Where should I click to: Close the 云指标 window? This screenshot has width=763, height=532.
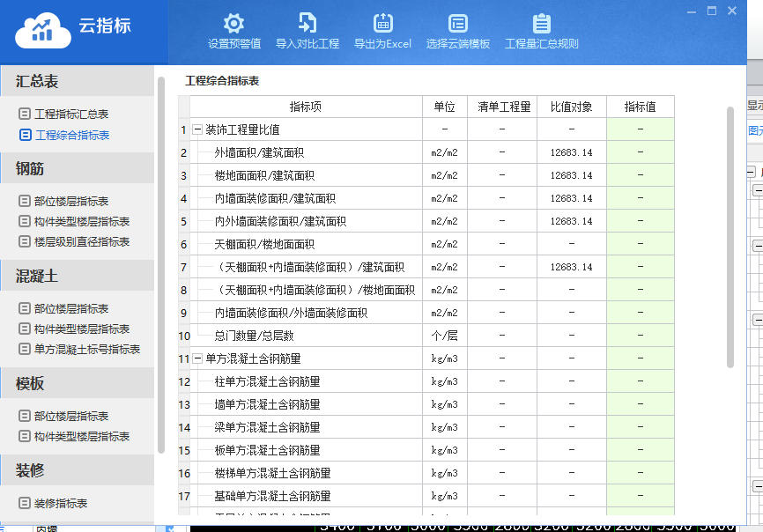coord(732,11)
